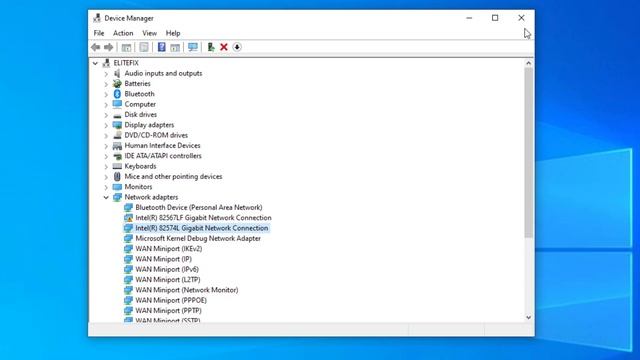Click the Human Interface Devices icon
640x360 pixels.
point(117,146)
